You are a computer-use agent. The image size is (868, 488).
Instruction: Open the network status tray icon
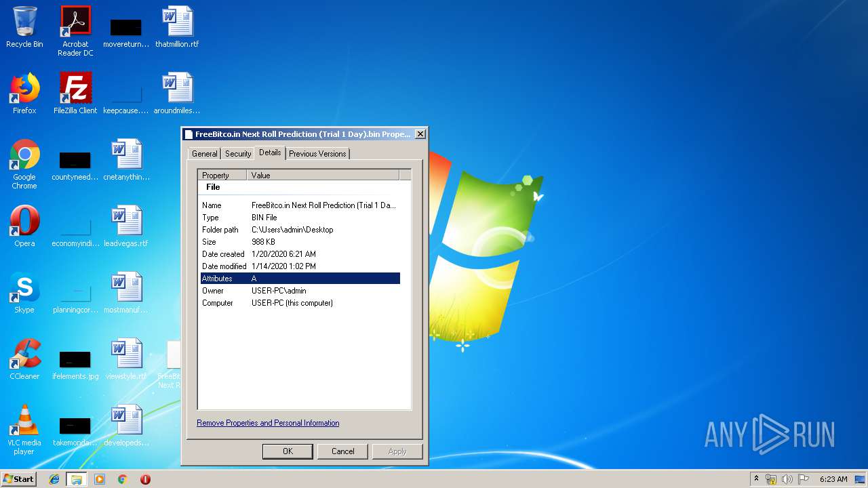[x=771, y=479]
